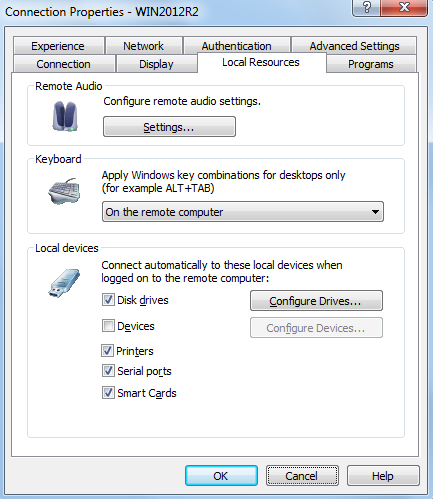Enable the Devices checkbox
The image size is (433, 499).
[x=108, y=326]
